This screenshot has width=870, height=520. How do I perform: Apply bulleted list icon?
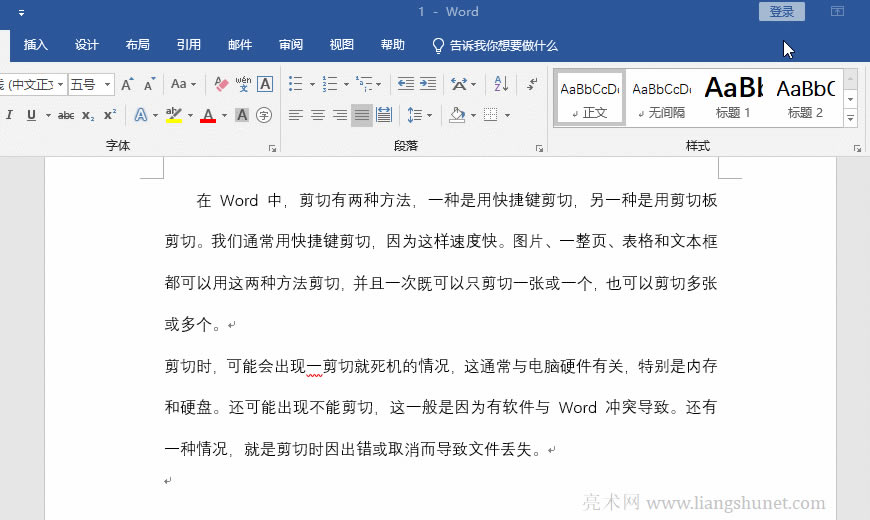[295, 84]
